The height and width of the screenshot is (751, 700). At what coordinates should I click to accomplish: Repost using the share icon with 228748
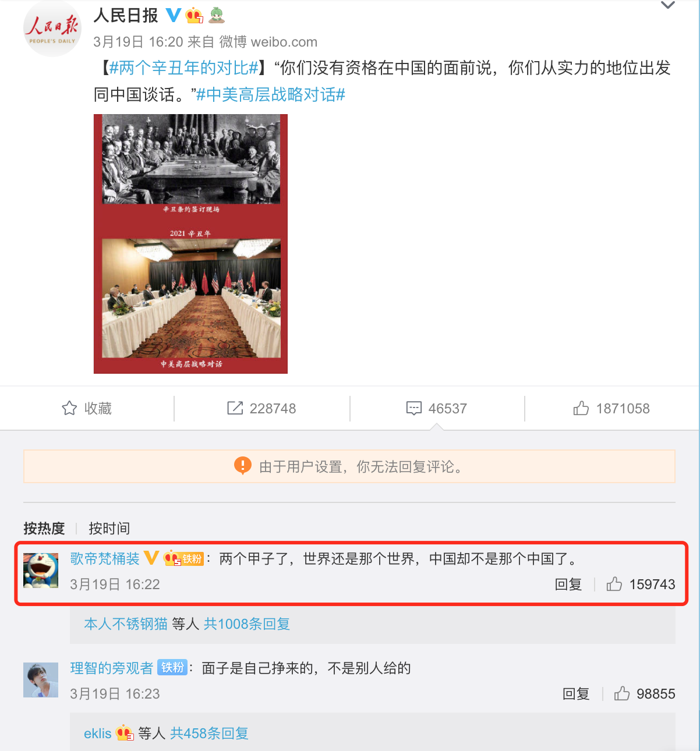coord(261,408)
